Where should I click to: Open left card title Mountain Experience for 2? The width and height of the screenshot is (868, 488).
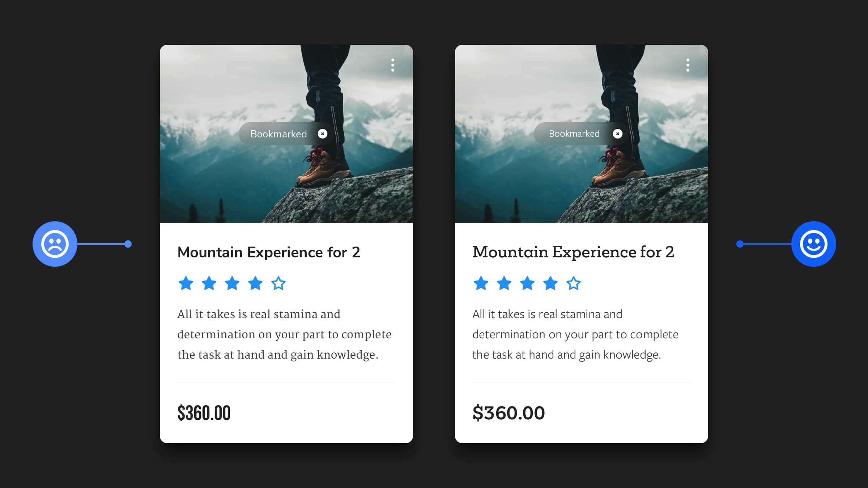tap(269, 252)
